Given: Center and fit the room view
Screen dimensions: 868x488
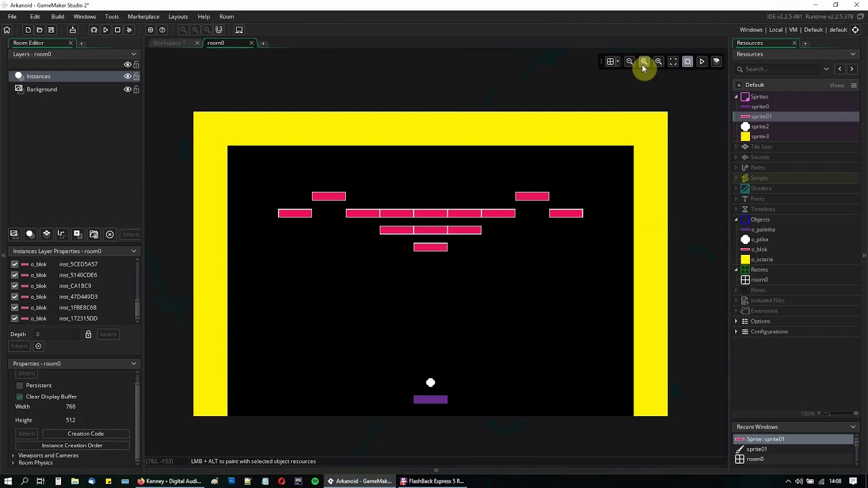Looking at the screenshot, I should click(x=673, y=62).
